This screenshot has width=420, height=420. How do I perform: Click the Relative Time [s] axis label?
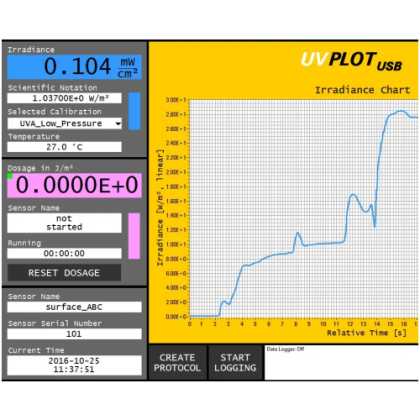pos(367,333)
